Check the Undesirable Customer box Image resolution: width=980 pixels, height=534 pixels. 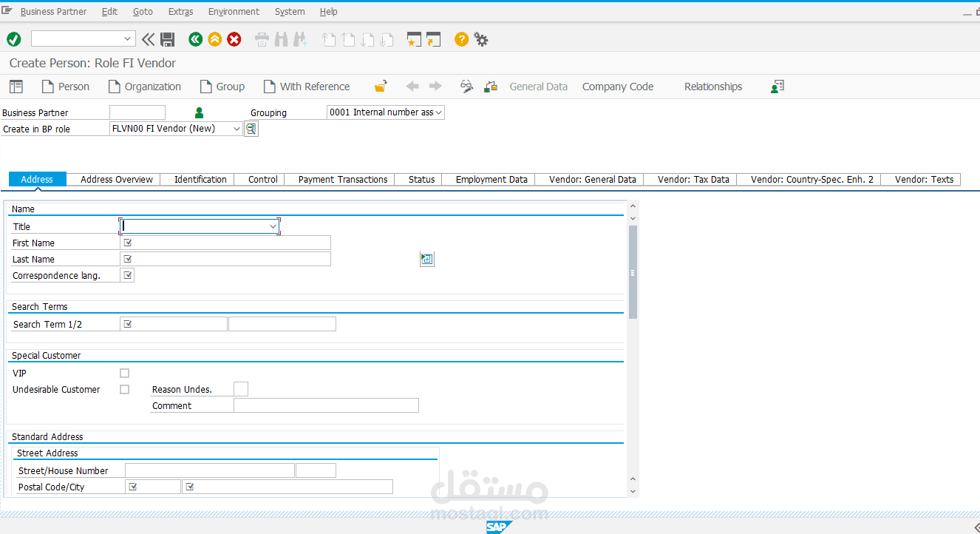(x=124, y=389)
